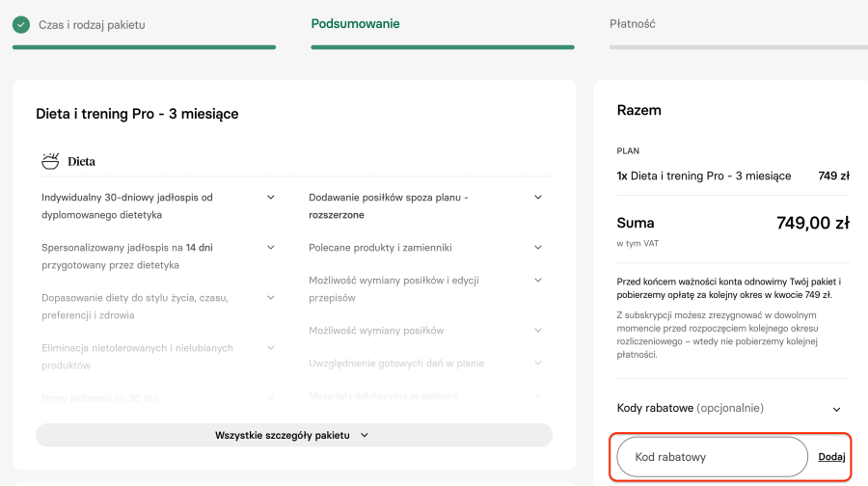This screenshot has width=868, height=486.
Task: Select the Podsumowanie step
Action: click(355, 24)
